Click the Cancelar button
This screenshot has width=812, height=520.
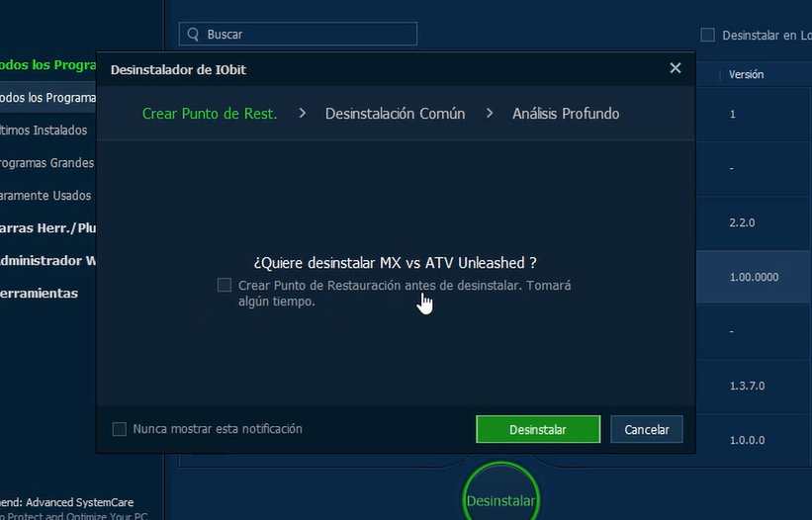tap(646, 429)
